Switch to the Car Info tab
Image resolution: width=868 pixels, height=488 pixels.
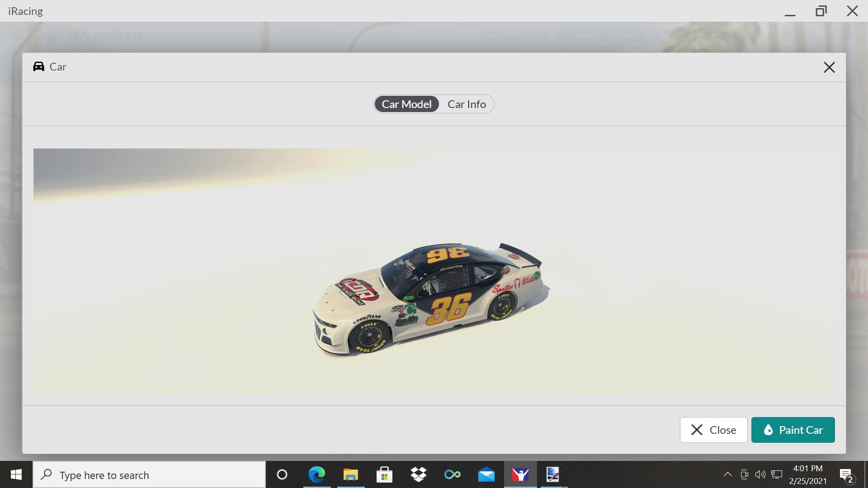click(467, 104)
